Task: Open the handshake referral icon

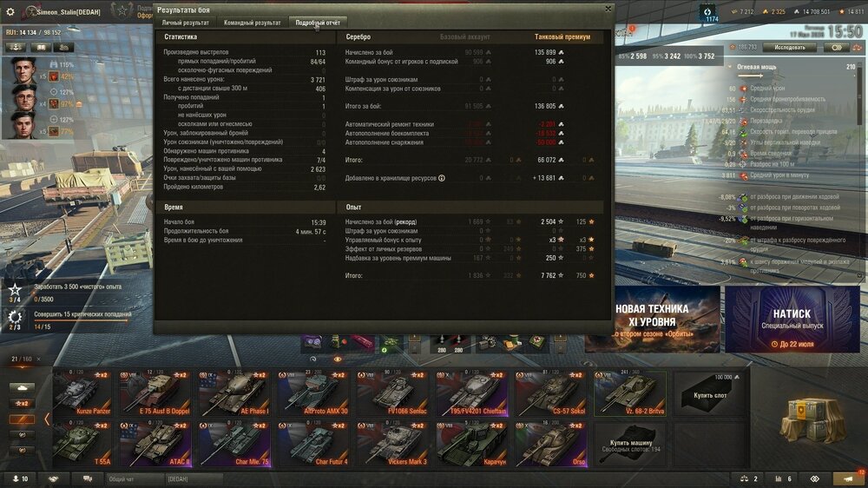Action: click(x=53, y=479)
